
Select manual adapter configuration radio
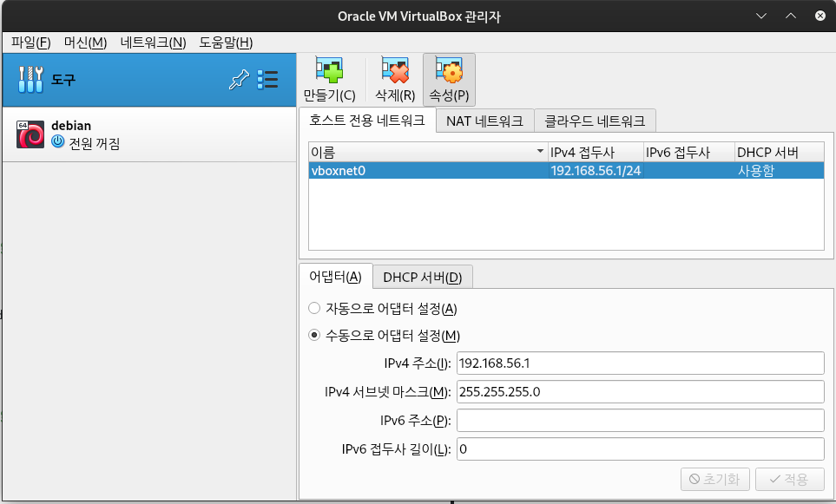pyautogui.click(x=314, y=335)
